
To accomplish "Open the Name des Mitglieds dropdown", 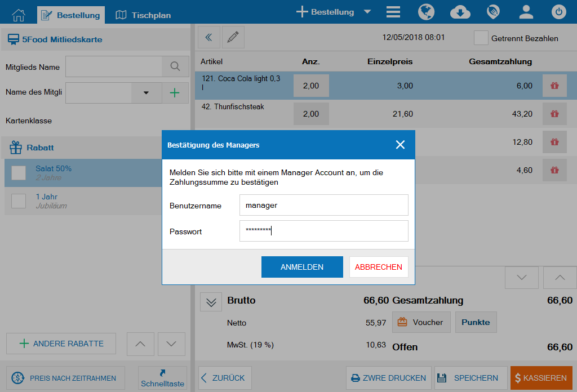I will click(x=146, y=93).
